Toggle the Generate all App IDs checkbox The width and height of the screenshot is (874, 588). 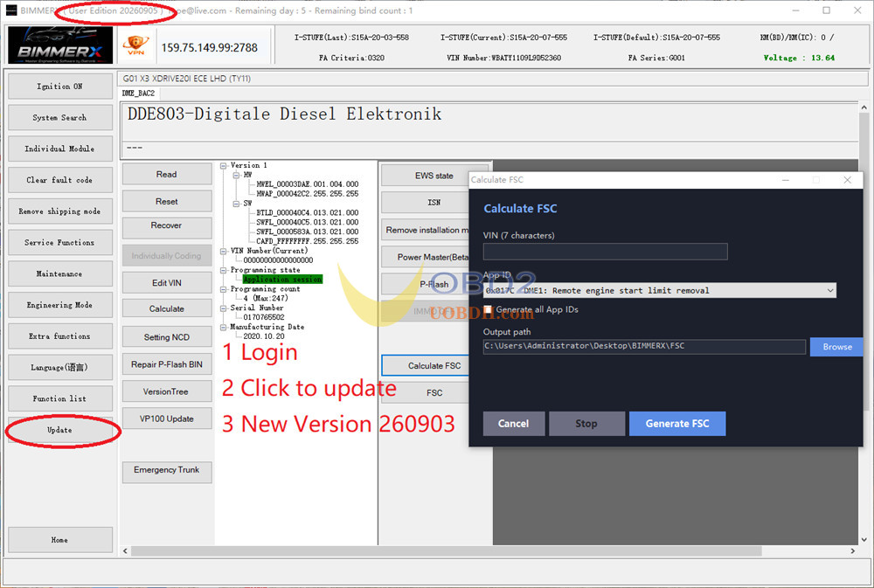click(x=488, y=309)
